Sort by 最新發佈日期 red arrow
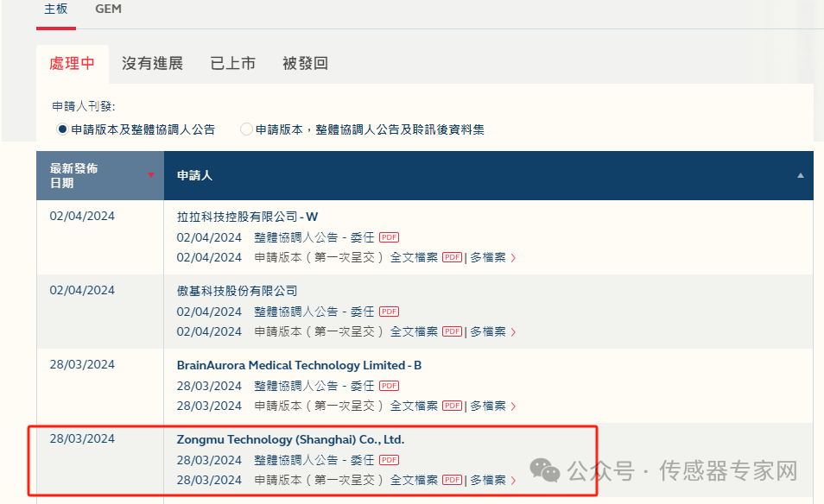Screen dimensions: 824x504 click(x=151, y=175)
